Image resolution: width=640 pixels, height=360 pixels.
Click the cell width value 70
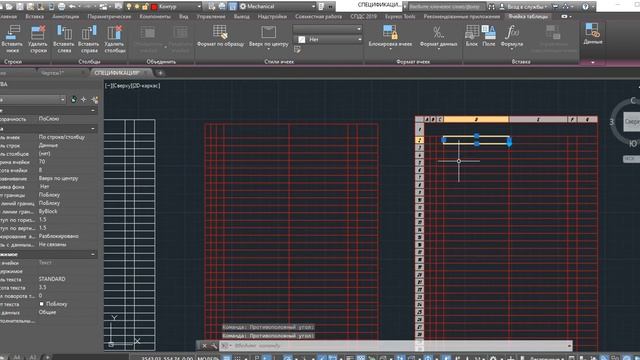click(42, 162)
